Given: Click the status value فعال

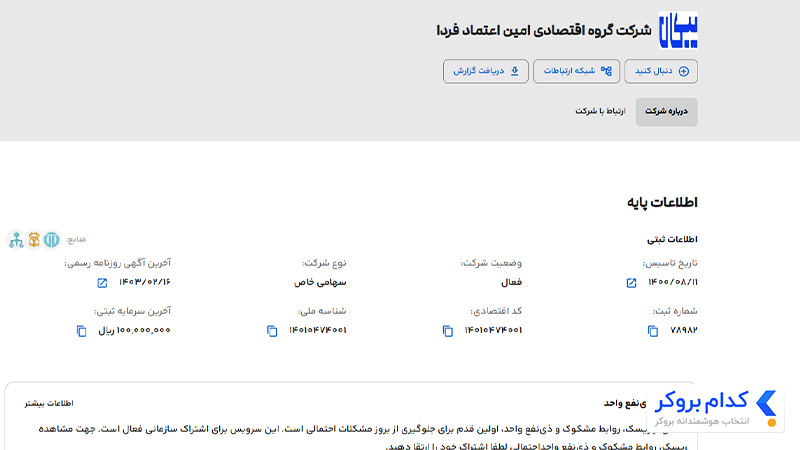Looking at the screenshot, I should pos(511,282).
